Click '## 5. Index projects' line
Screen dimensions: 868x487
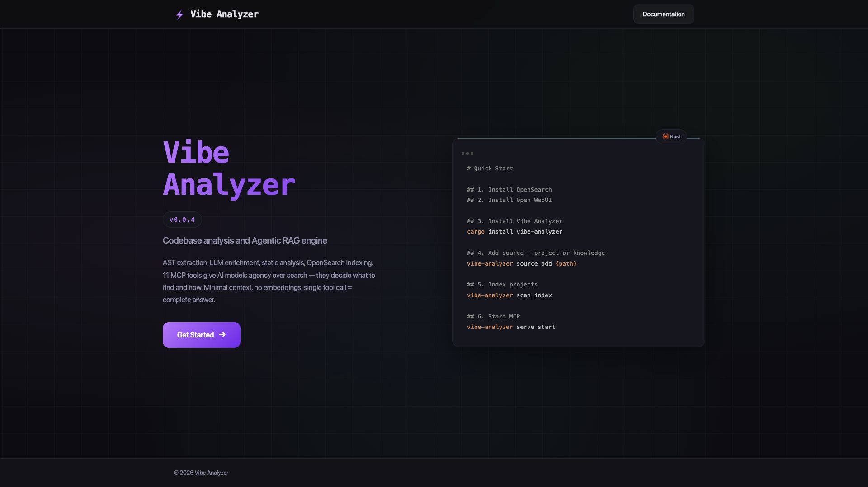point(502,285)
